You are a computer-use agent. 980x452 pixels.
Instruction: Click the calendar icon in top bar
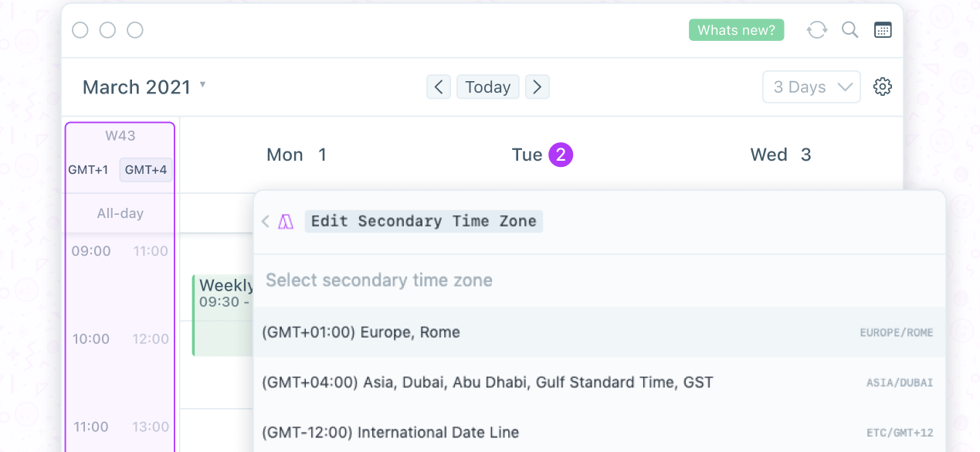pos(883,30)
